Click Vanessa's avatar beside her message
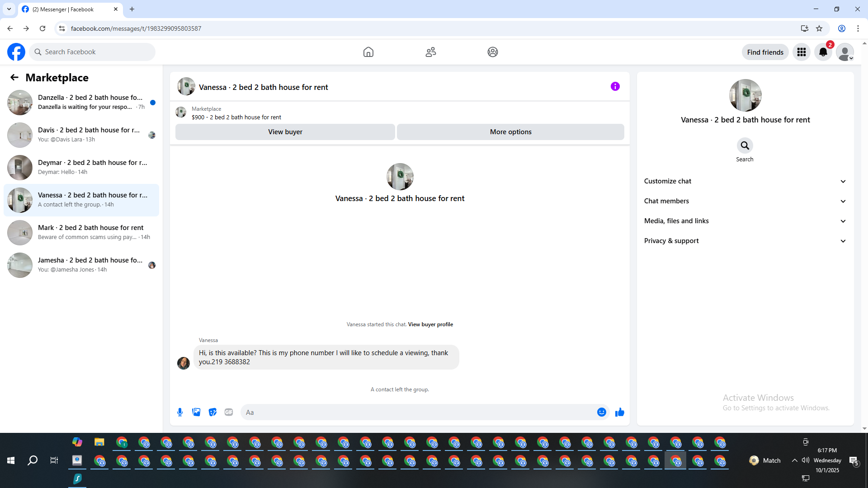868x488 pixels. [x=184, y=363]
